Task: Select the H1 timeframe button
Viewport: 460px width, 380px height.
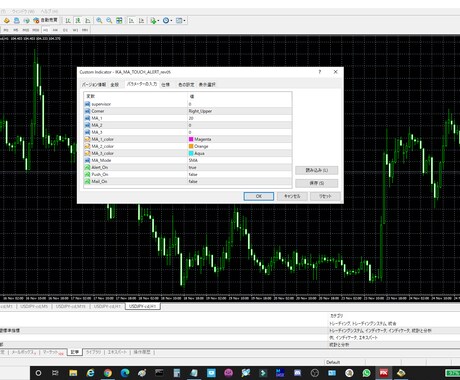Action: 46,30
